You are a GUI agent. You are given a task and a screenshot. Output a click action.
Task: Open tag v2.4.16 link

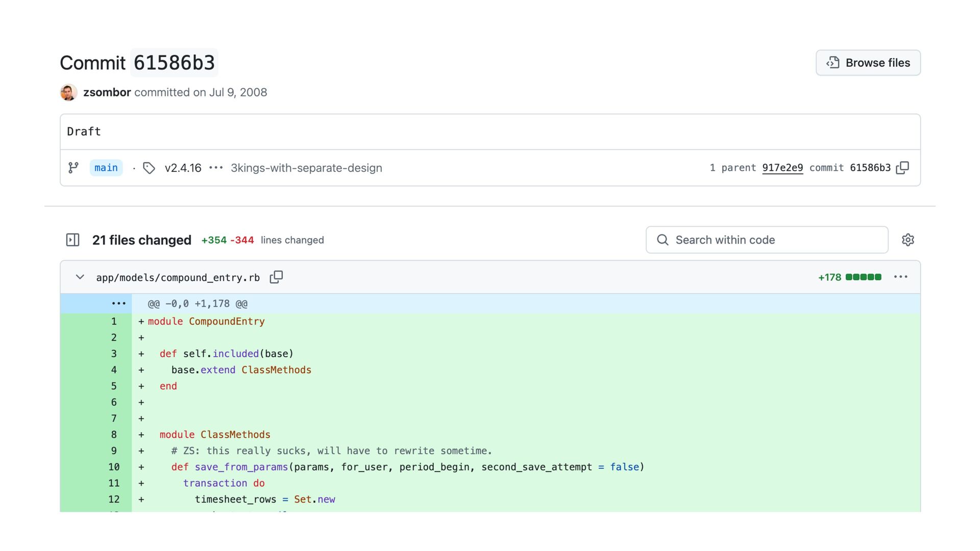tap(183, 168)
